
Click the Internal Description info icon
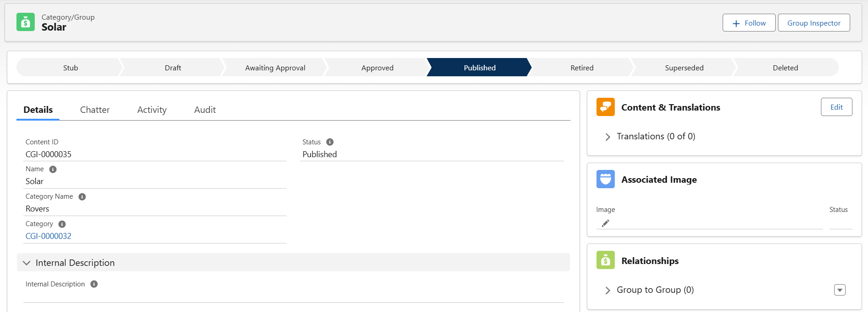(94, 284)
